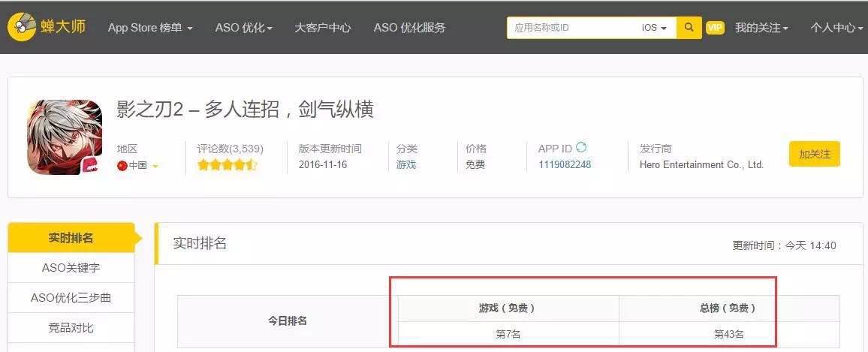Viewport: 868px width, 352px height.
Task: Open the 中国 region dropdown arrow
Action: coord(155,165)
